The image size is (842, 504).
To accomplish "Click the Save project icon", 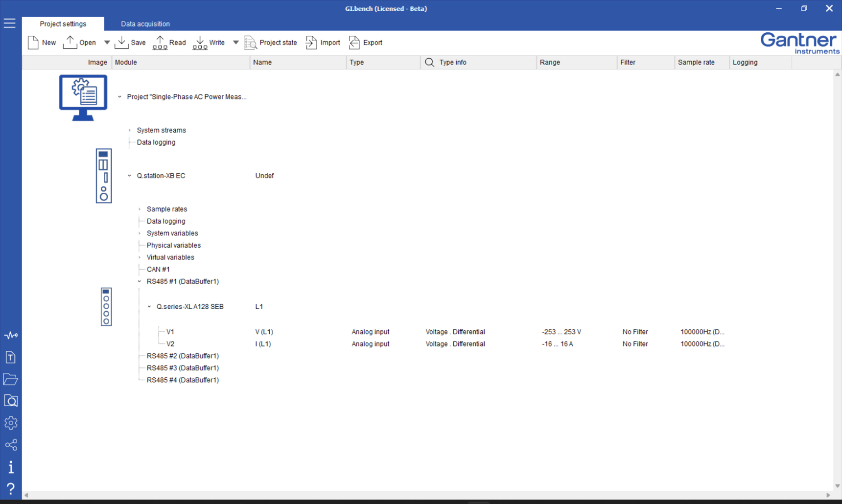I will (x=121, y=43).
